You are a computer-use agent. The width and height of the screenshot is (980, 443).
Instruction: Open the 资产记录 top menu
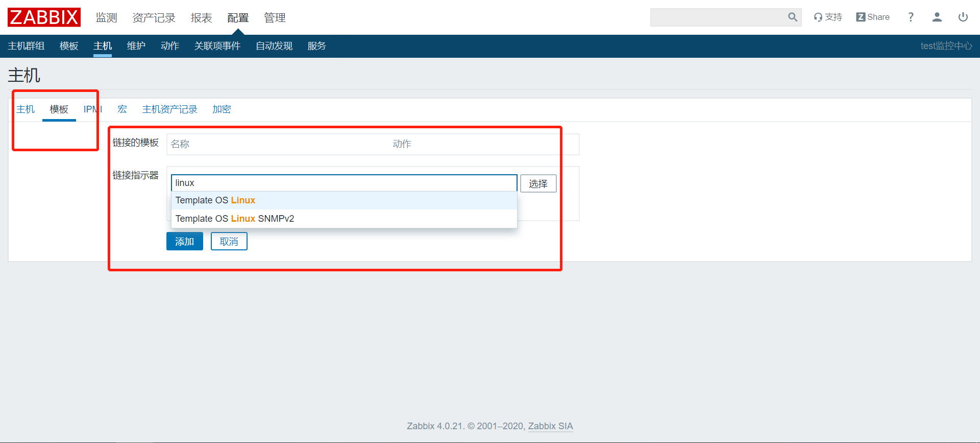coord(154,18)
